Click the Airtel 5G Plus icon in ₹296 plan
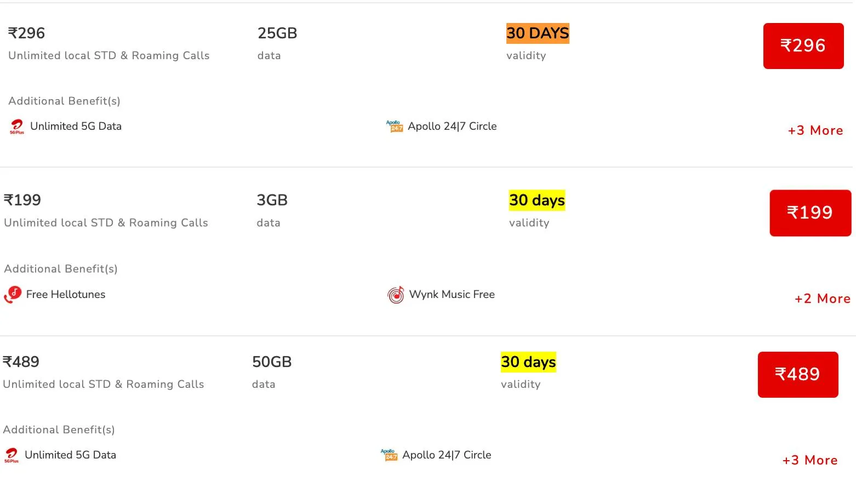Viewport: 856px width, 504px height. click(x=17, y=127)
